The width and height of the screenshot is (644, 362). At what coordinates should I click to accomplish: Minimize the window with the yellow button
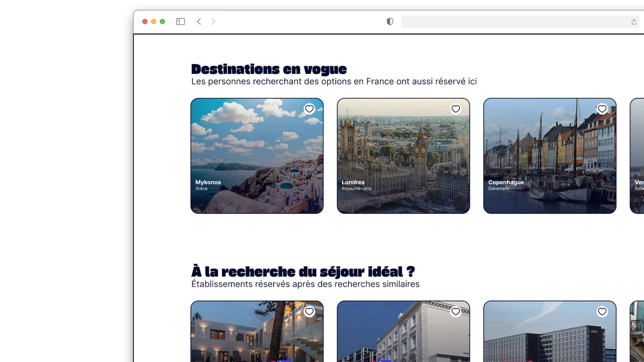tap(154, 21)
